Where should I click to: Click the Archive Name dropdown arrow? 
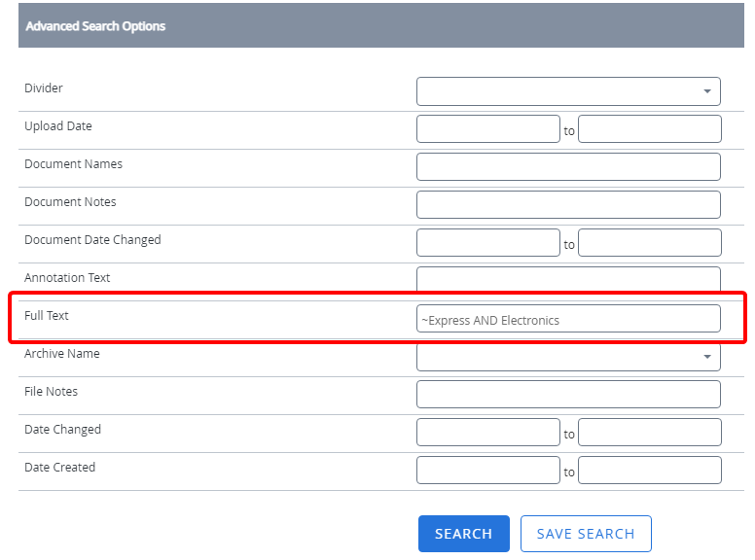[x=707, y=358]
